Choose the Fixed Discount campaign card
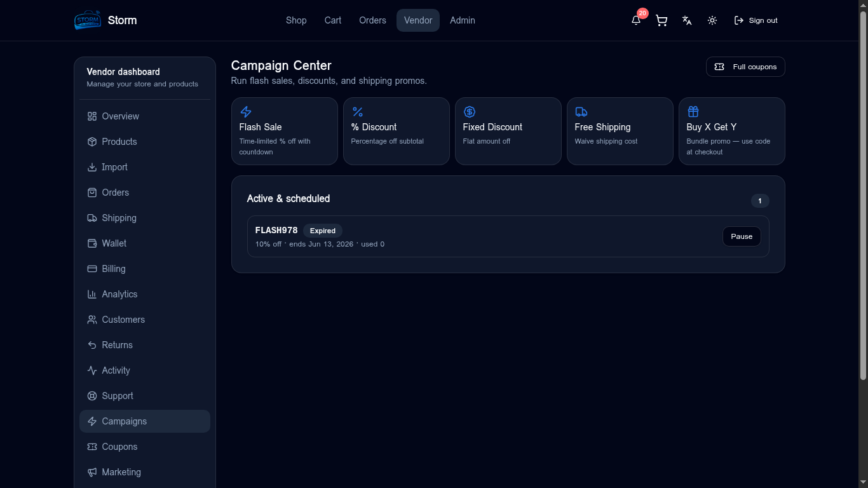Screen dimensions: 868x488 508,131
